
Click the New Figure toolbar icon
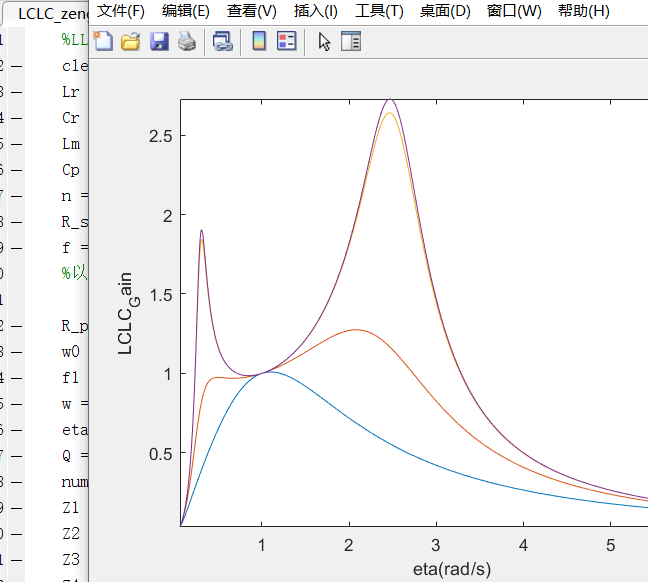(x=103, y=42)
